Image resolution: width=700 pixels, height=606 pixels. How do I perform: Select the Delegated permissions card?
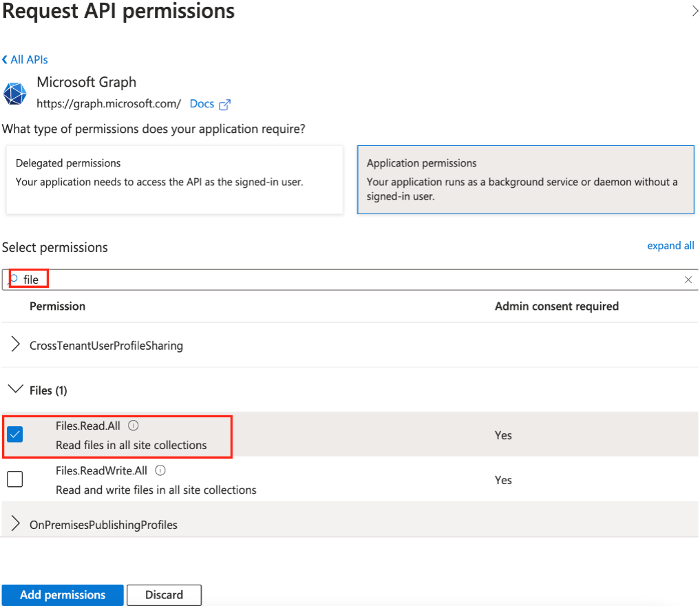click(x=175, y=180)
